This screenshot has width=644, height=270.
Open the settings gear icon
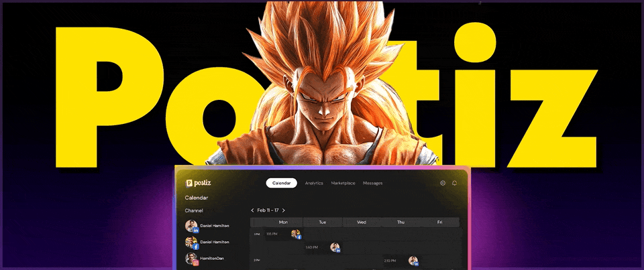pos(443,183)
